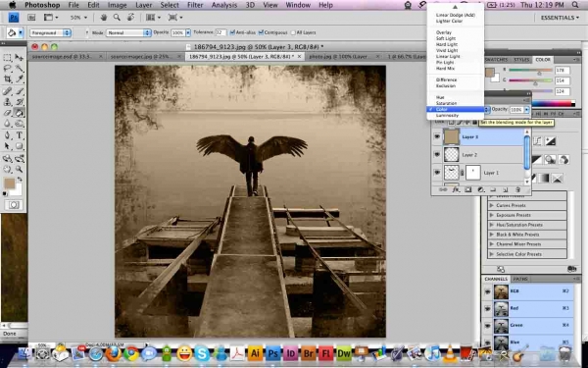Open the Filter menu
Screen dimensions: 588x368
(x=195, y=5)
